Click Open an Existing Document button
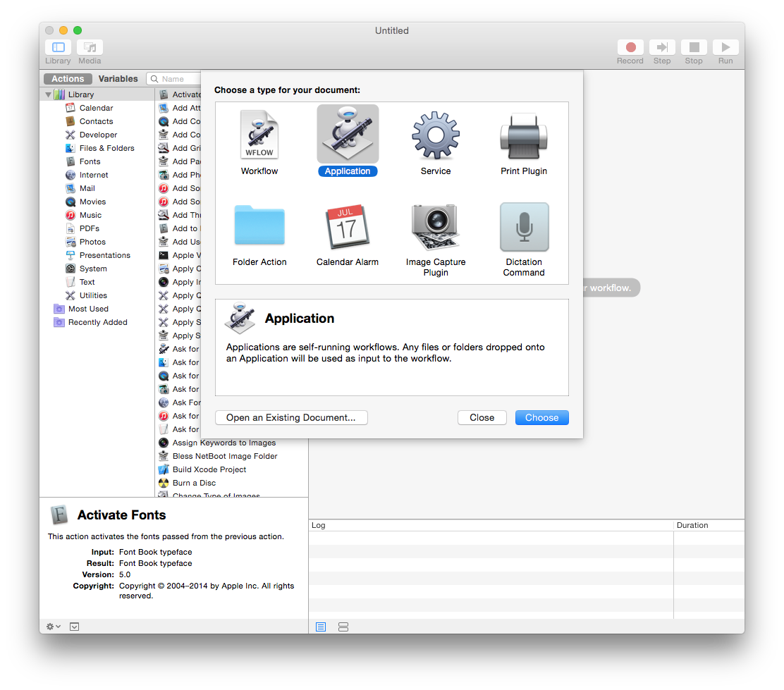 291,418
